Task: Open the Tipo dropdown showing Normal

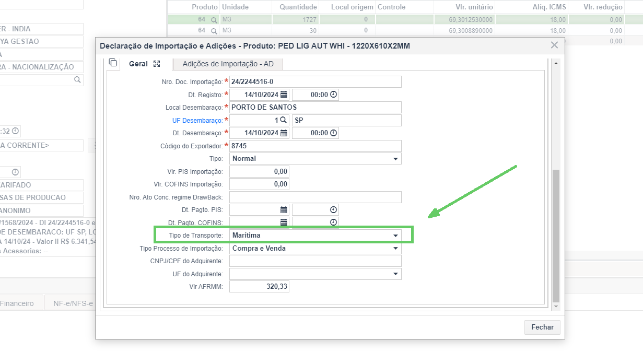Action: coord(315,158)
